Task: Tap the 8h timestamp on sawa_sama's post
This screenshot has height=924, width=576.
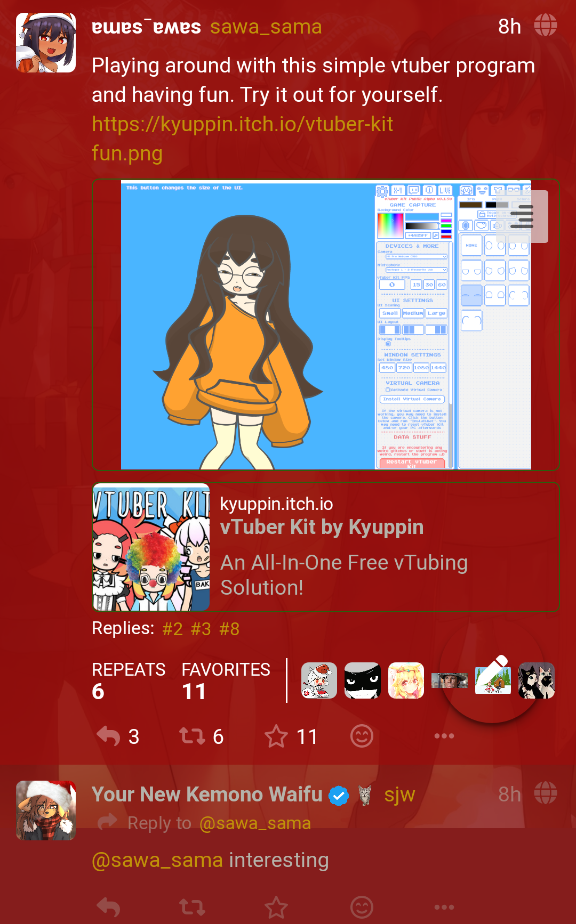Action: [x=509, y=26]
